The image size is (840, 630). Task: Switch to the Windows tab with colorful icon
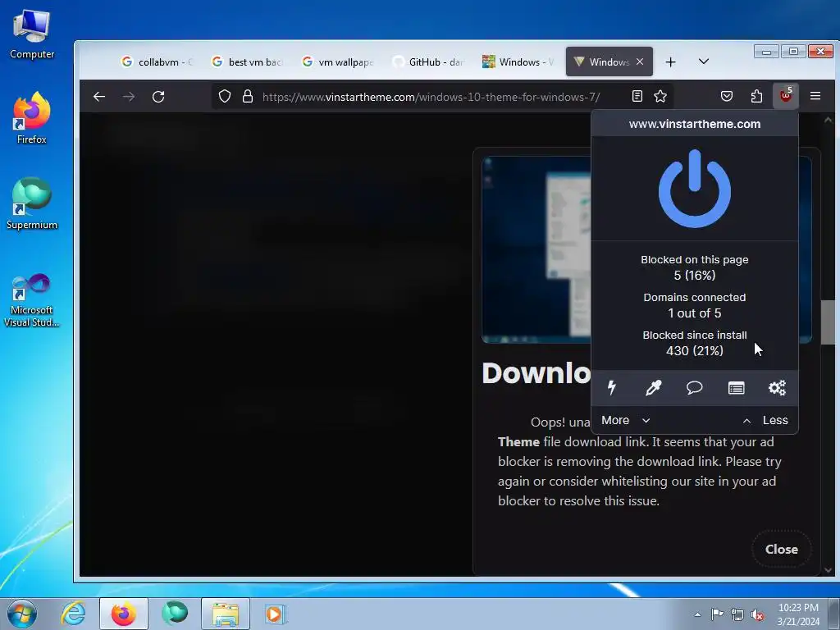(x=518, y=62)
